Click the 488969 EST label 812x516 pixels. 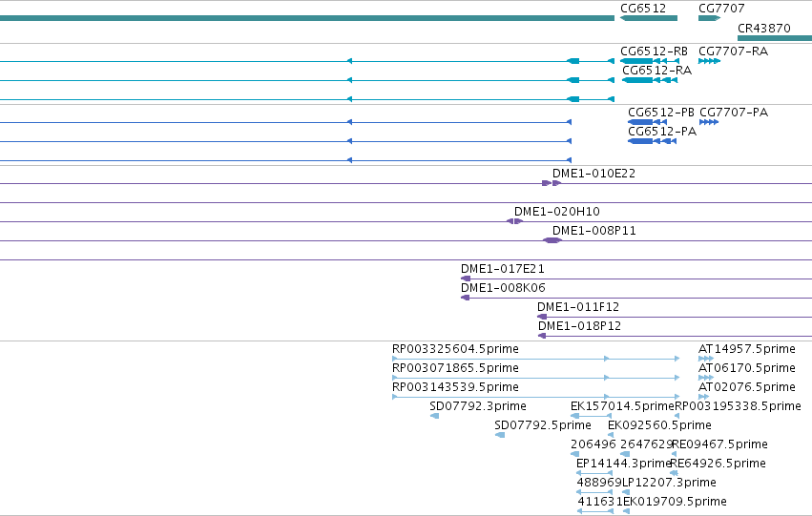(599, 483)
